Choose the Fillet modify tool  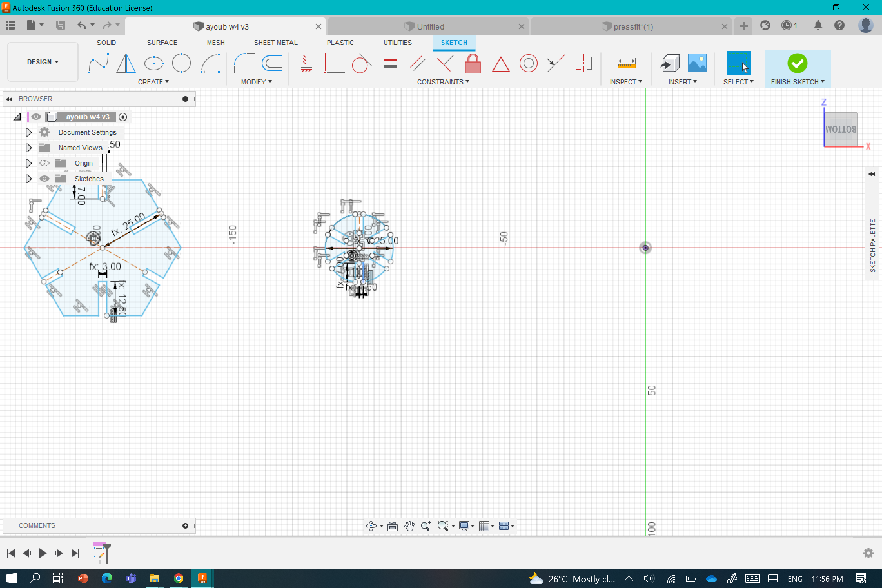pos(244,63)
